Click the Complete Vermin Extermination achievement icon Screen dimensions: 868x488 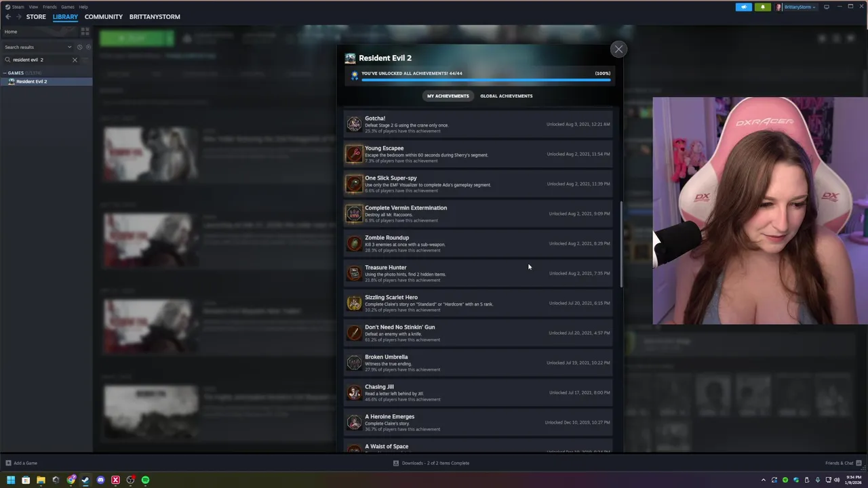point(354,213)
